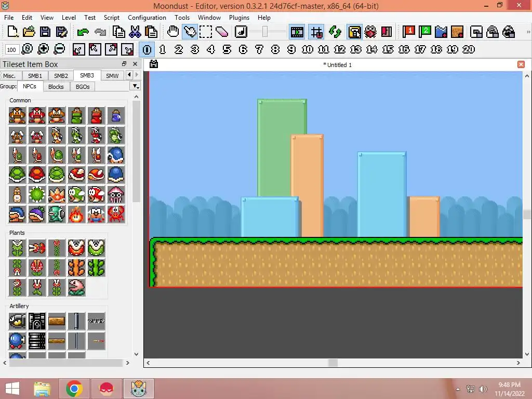Choose the Bullet Bill in Artillery
Screen dimensions: 532x399
pyautogui.click(x=17, y=321)
